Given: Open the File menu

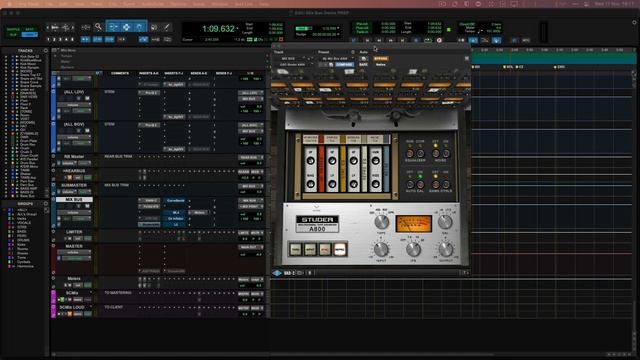Looking at the screenshot, I should tap(49, 4).
